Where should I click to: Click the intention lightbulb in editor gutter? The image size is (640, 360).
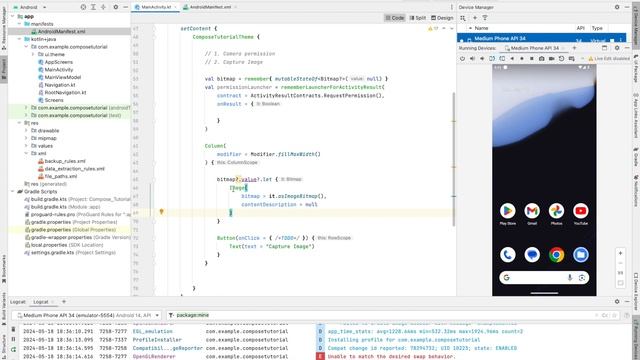161,212
